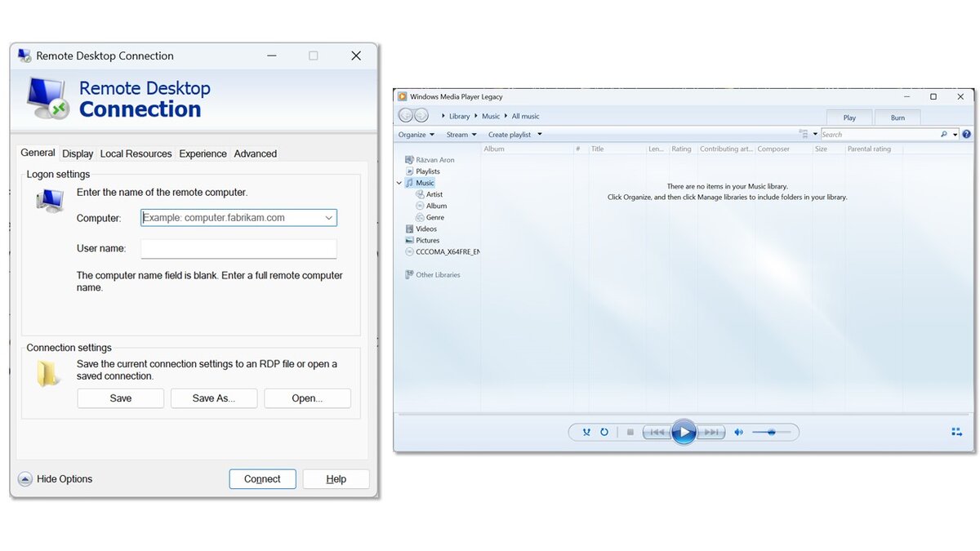980x551 pixels.
Task: Open the General tab in Remote Desktop
Action: (x=38, y=153)
